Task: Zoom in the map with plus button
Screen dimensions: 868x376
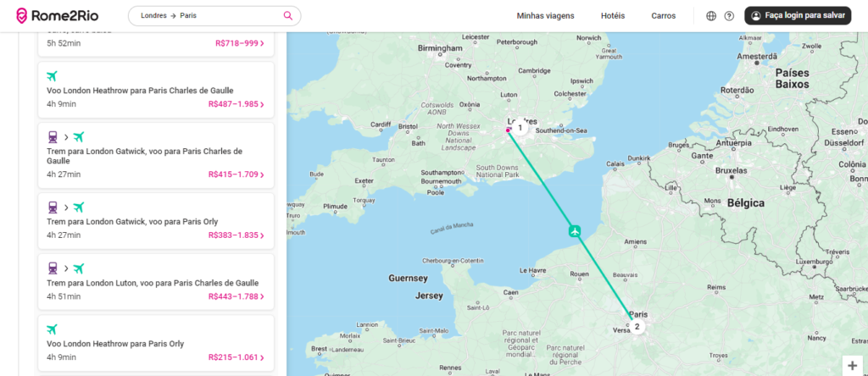Action: (x=853, y=365)
